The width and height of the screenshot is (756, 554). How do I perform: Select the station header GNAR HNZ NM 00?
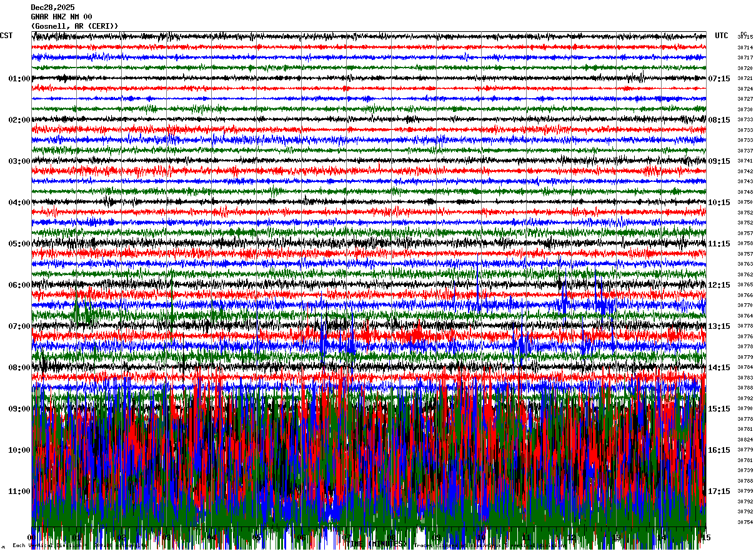coord(61,17)
